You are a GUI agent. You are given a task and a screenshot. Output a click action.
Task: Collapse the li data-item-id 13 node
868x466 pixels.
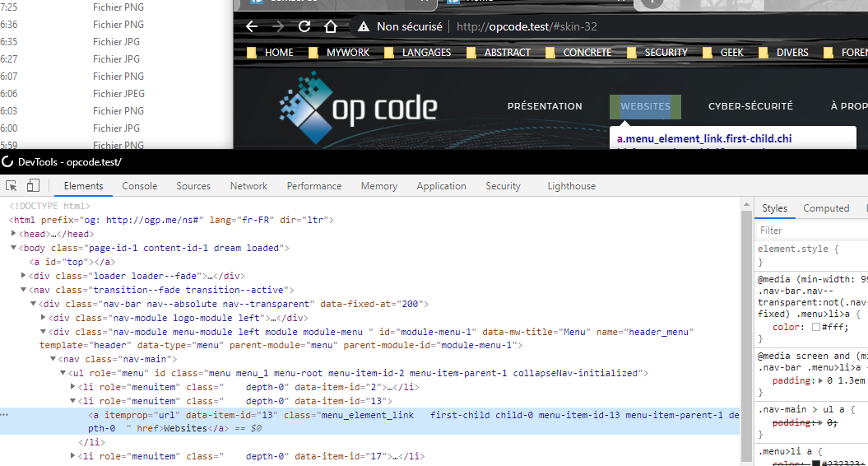tap(72, 400)
